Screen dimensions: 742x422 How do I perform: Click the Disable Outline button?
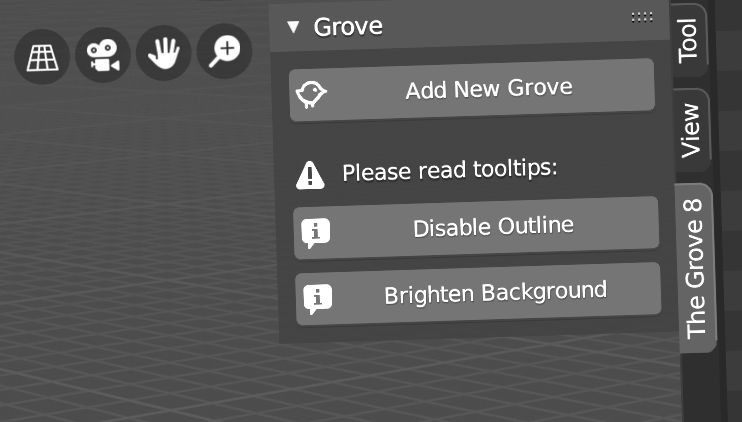[x=476, y=228]
